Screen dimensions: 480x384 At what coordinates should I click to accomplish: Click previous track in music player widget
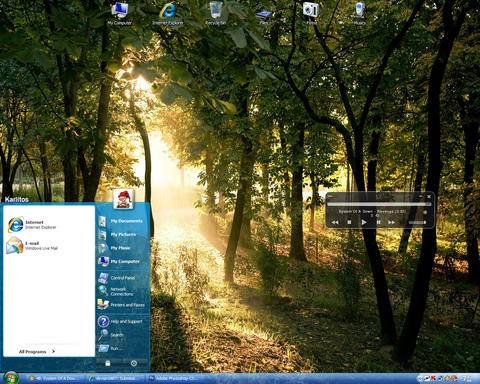[335, 222]
